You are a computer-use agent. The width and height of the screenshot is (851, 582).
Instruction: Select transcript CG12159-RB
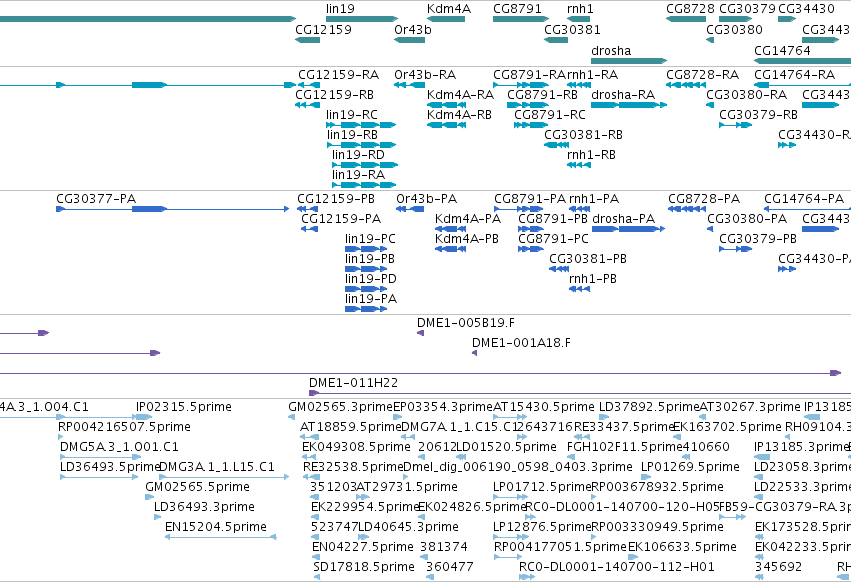point(307,105)
